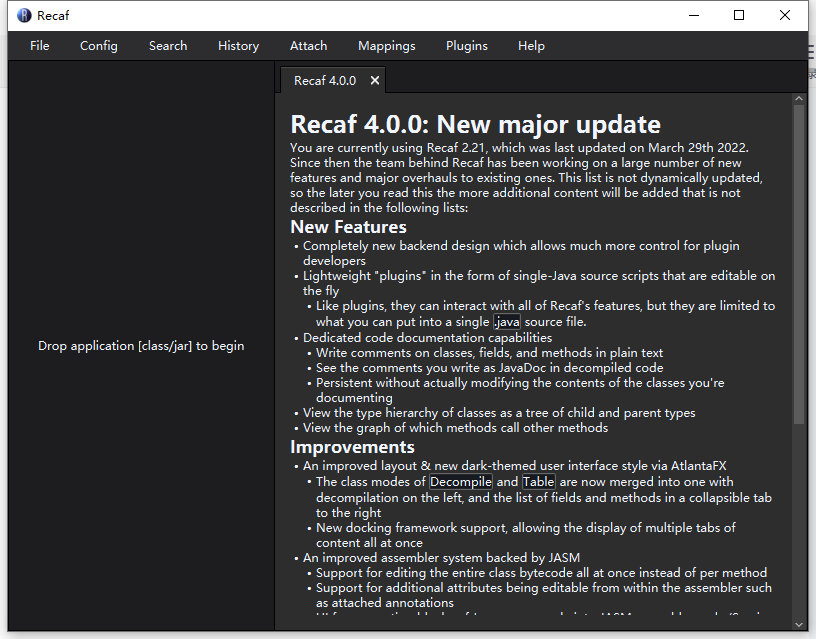
Task: Click the 'Recaf 4.0.0: New major update' heading
Action: (x=475, y=124)
